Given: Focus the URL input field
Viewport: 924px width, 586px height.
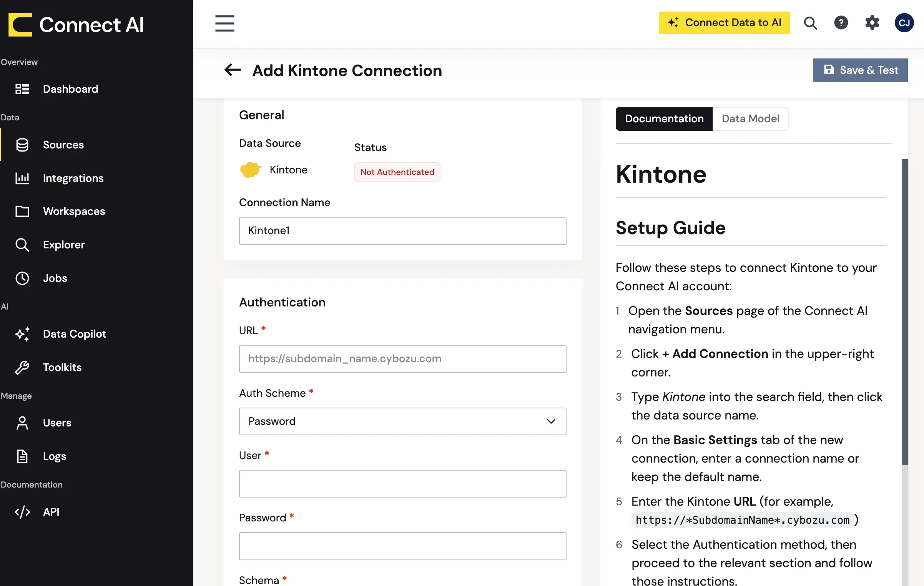Looking at the screenshot, I should click(402, 359).
